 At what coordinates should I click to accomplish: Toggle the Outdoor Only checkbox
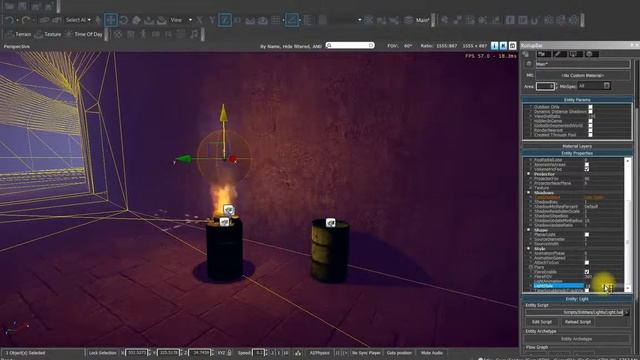coord(590,107)
